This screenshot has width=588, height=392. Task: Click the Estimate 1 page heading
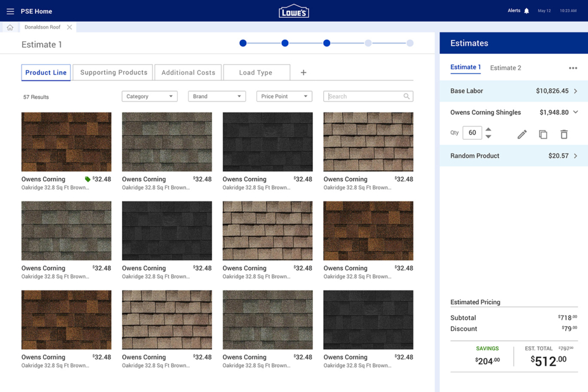[42, 45]
